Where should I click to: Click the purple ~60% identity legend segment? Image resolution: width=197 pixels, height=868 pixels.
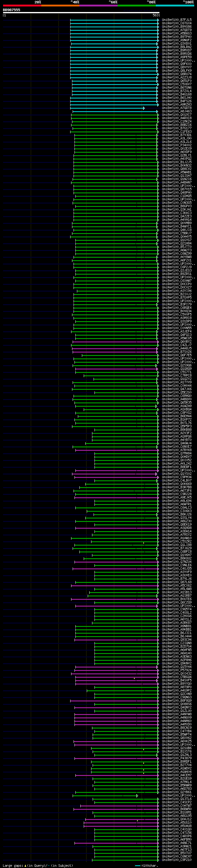click(x=98, y=6)
